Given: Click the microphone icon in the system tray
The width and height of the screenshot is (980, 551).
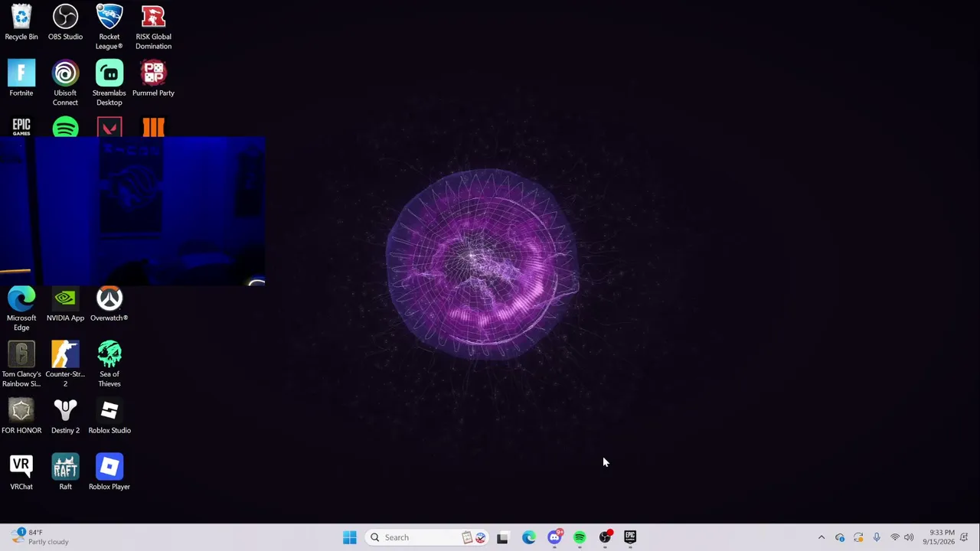Looking at the screenshot, I should 877,537.
